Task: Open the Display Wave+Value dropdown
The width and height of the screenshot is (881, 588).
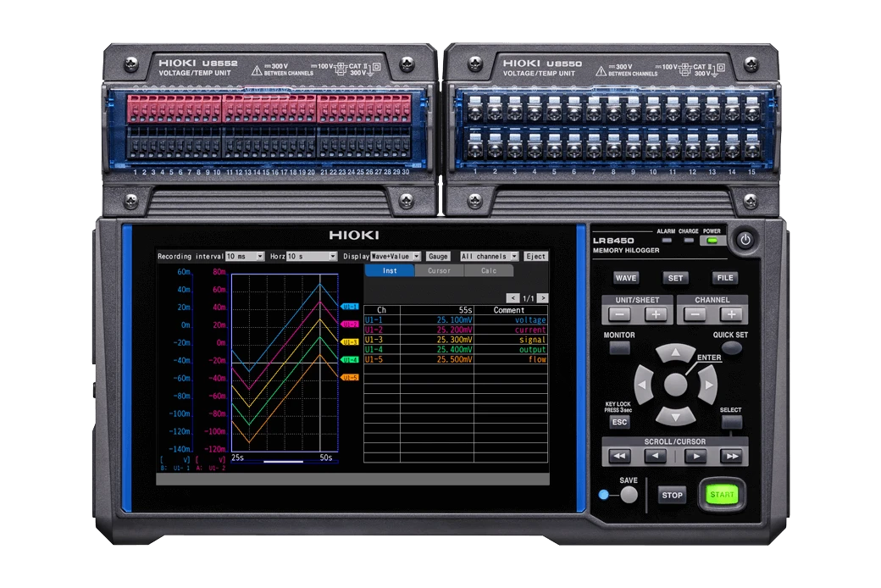Action: 395,257
